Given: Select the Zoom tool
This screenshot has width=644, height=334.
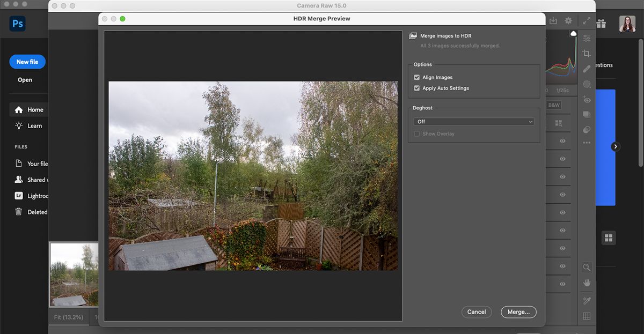Looking at the screenshot, I should 587,267.
